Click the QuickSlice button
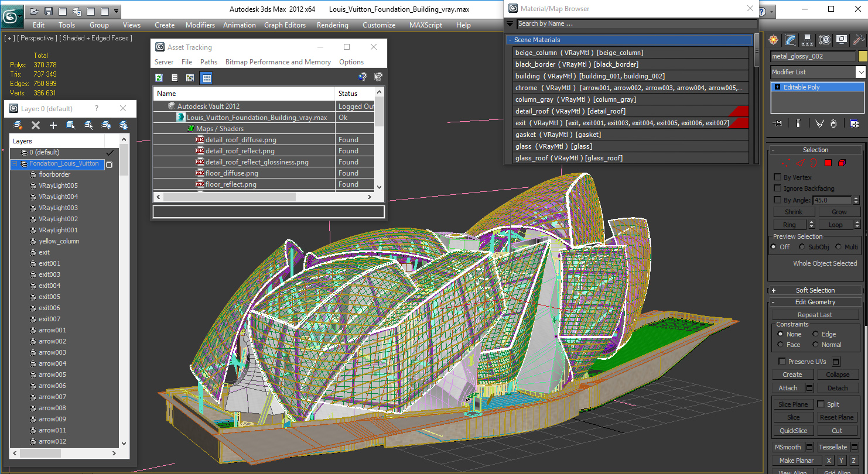The width and height of the screenshot is (868, 474). point(794,431)
